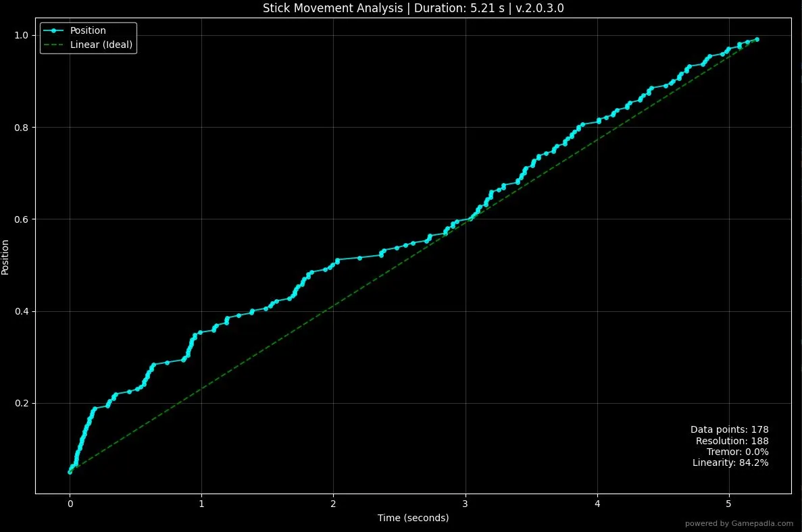802x532 pixels.
Task: Click the "Linearity: 84.2%" statistic
Action: 730,462
